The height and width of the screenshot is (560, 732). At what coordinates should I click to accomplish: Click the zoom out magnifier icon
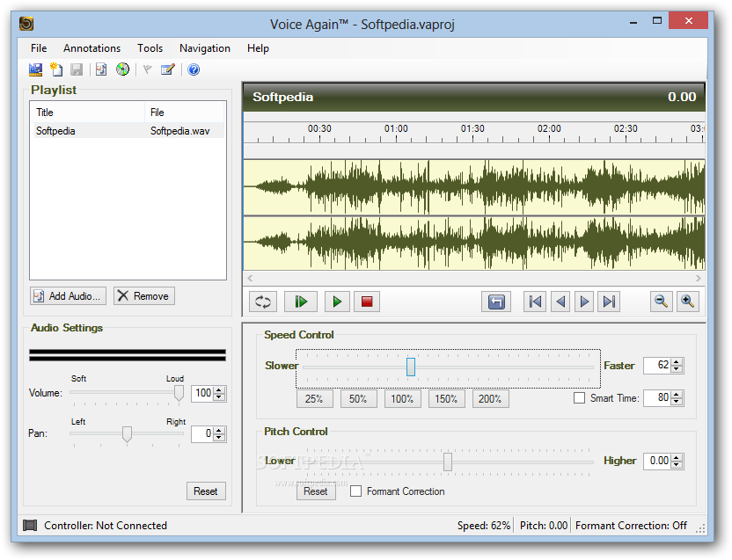pyautogui.click(x=661, y=302)
